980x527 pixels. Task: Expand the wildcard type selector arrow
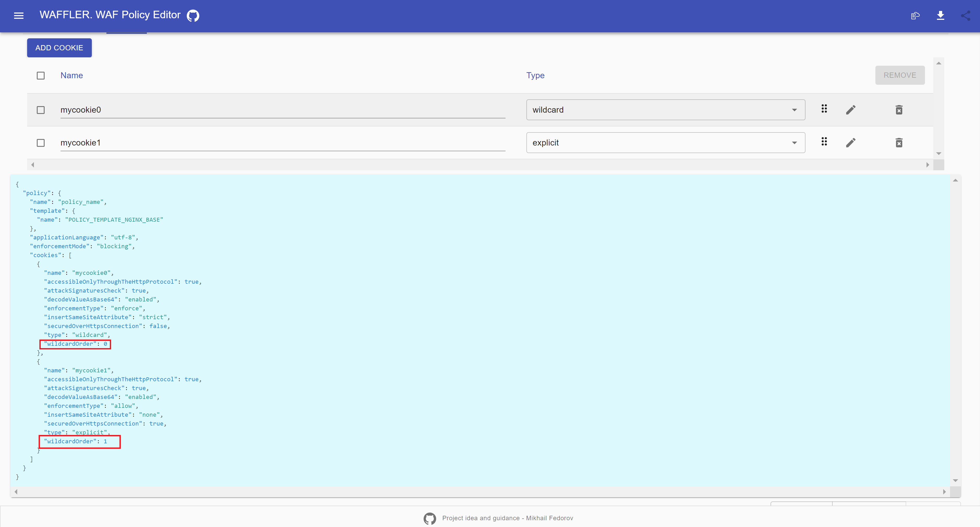pos(794,110)
